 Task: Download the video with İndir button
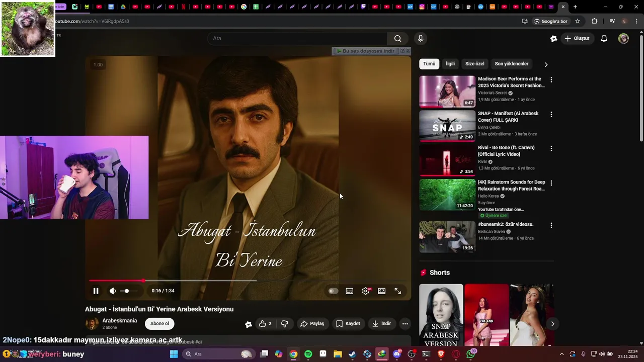tap(381, 324)
